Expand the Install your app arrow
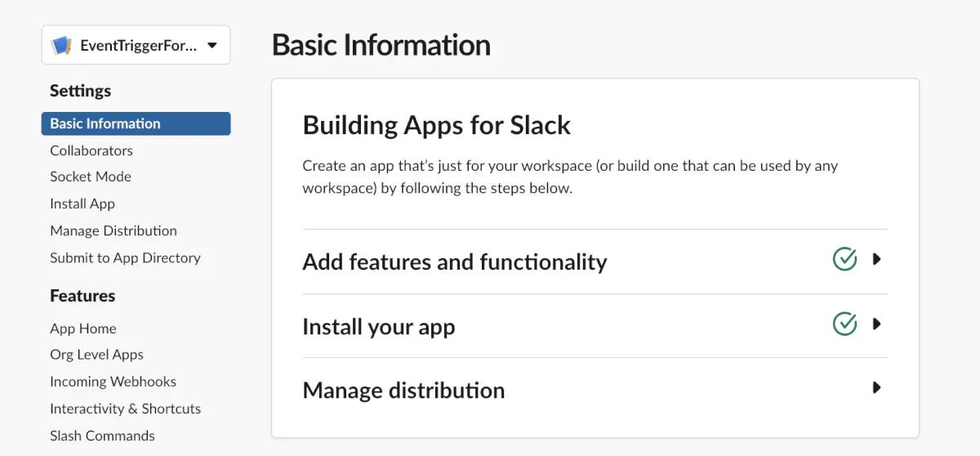The width and height of the screenshot is (980, 456). tap(876, 324)
